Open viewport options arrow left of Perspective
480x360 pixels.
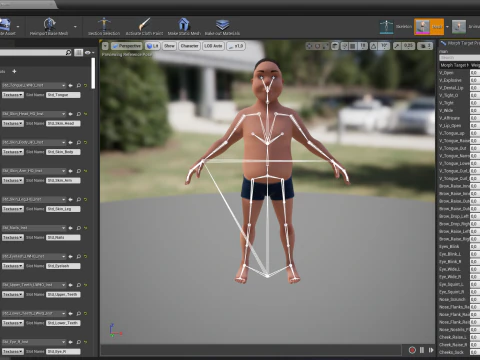point(105,46)
